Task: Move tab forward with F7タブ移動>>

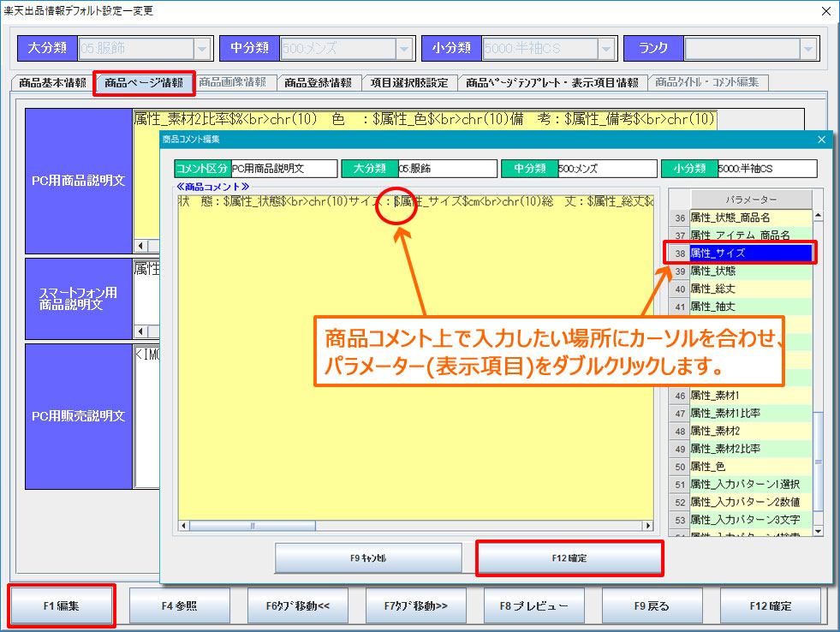Action: (416, 605)
